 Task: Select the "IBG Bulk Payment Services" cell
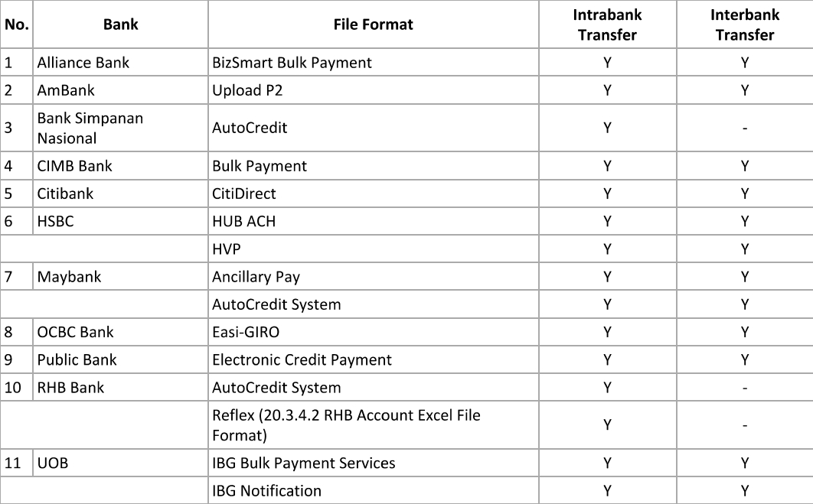click(x=303, y=463)
